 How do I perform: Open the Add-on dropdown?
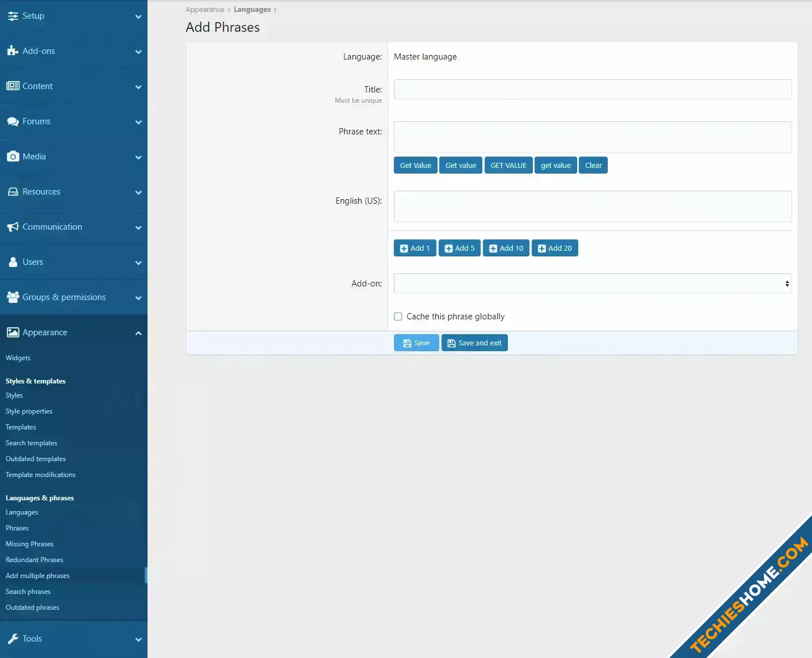[x=592, y=284]
